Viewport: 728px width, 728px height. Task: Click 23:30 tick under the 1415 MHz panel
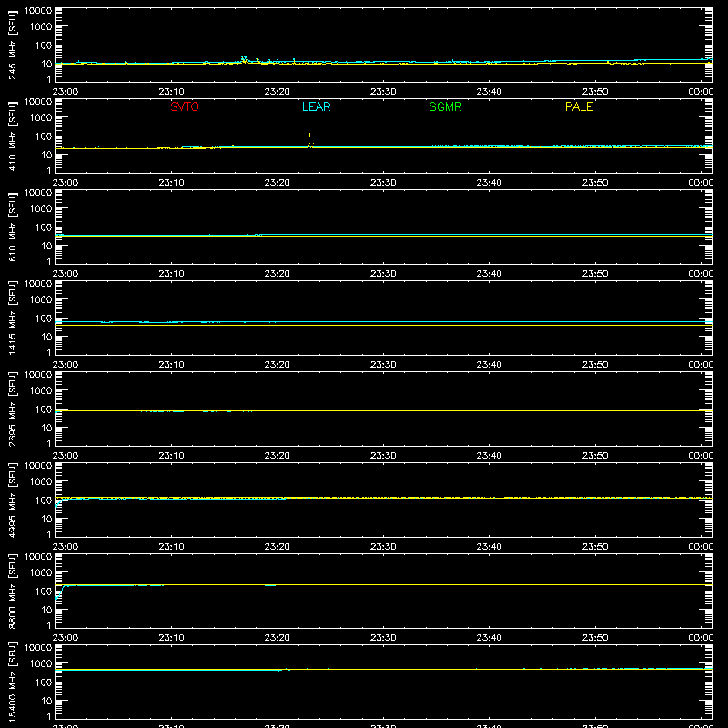383,365
